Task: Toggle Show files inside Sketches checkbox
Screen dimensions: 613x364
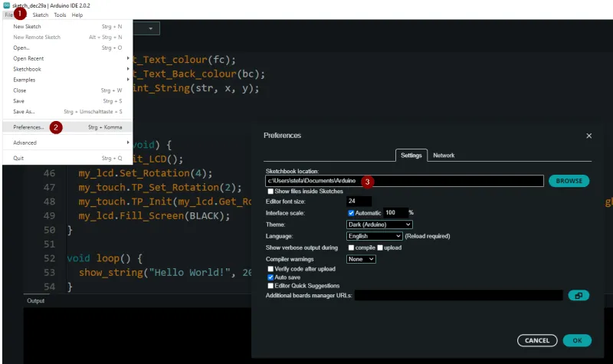Action: [270, 191]
